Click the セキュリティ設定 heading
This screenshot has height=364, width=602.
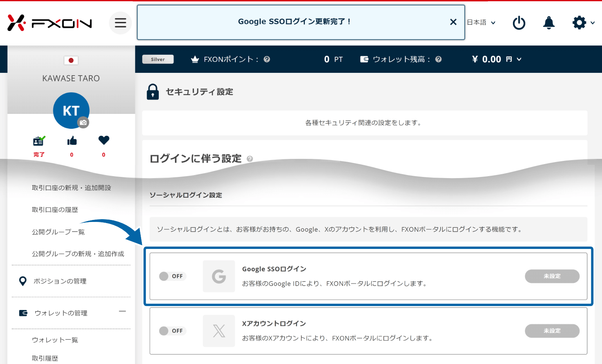click(x=199, y=92)
